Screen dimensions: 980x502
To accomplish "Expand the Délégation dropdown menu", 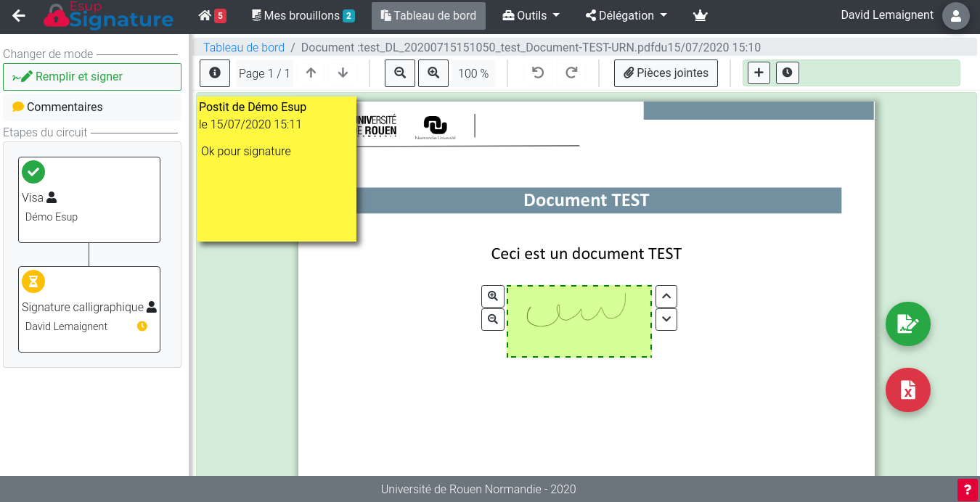I will pos(626,15).
